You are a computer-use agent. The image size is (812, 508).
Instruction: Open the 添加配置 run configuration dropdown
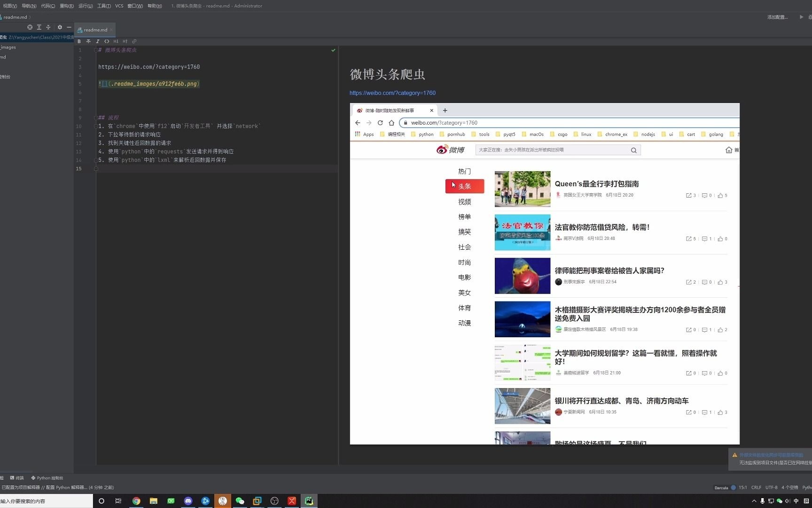[777, 17]
